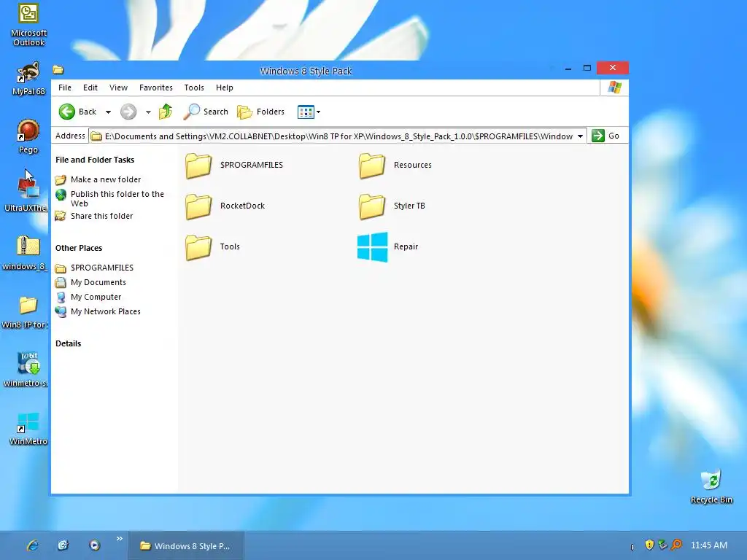
Task: Expand the quick launch overflow chevron
Action: coord(119,539)
